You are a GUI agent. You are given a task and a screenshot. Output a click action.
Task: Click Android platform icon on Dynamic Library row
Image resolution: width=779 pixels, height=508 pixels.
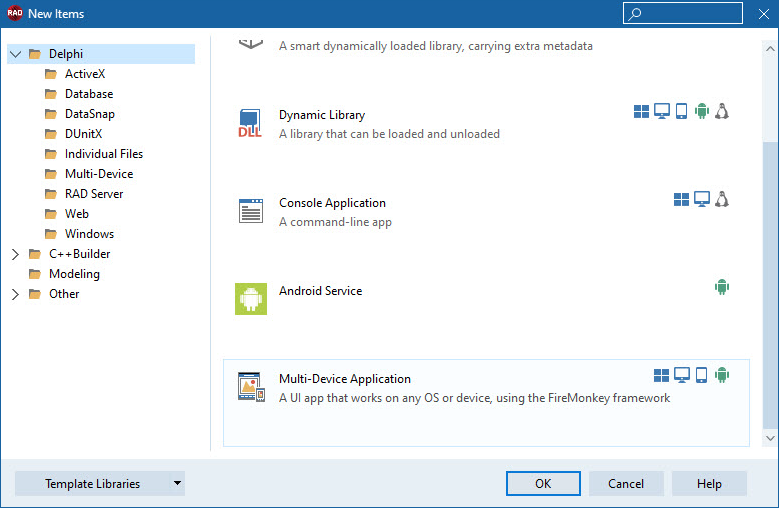pos(702,111)
